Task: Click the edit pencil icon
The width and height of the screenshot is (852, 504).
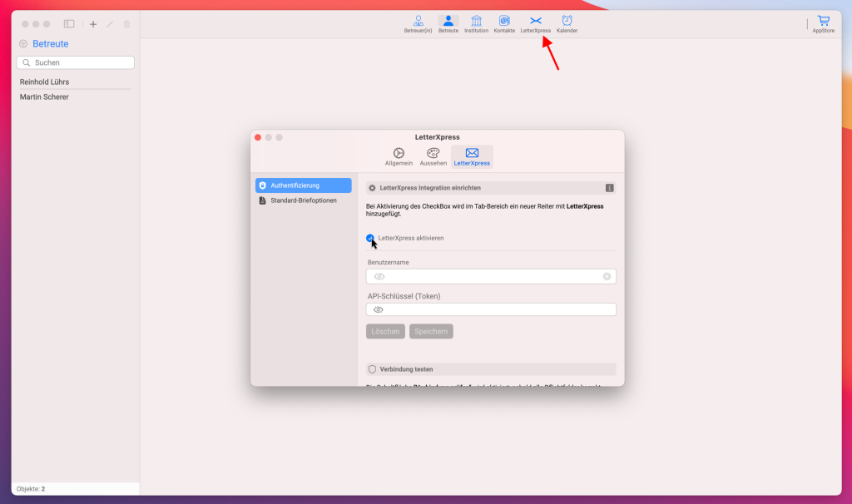Action: click(110, 24)
